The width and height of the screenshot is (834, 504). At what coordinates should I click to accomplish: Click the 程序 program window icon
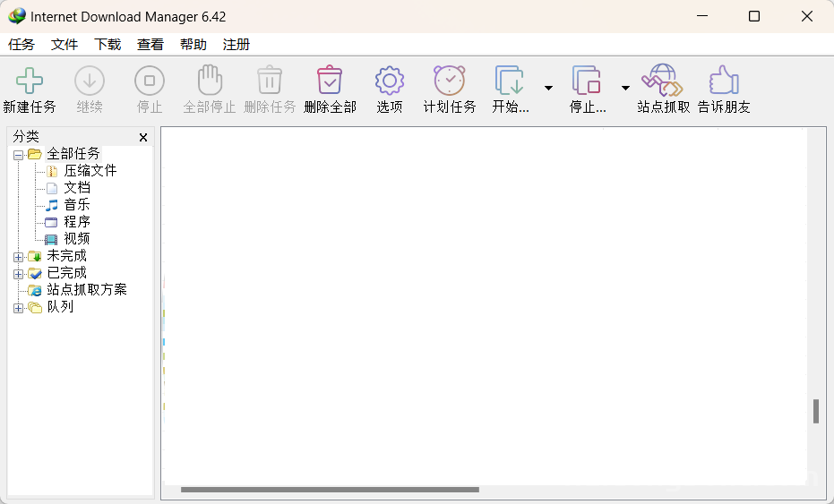pos(51,222)
